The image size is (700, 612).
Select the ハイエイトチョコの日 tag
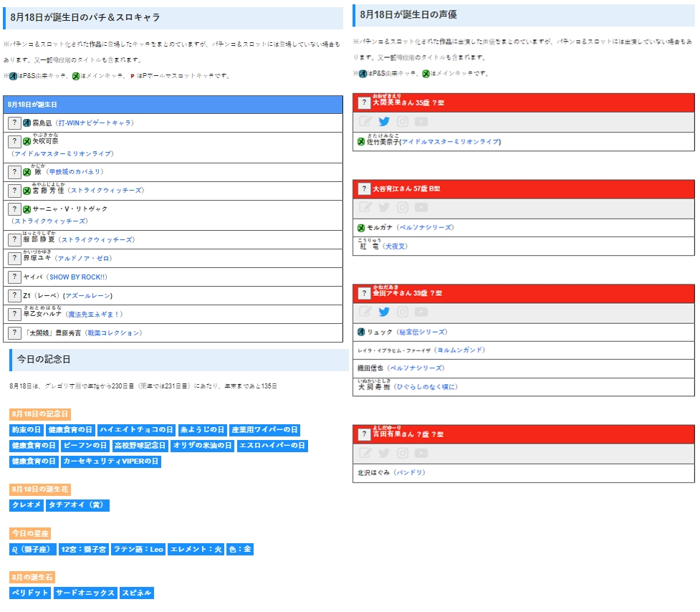(136, 430)
